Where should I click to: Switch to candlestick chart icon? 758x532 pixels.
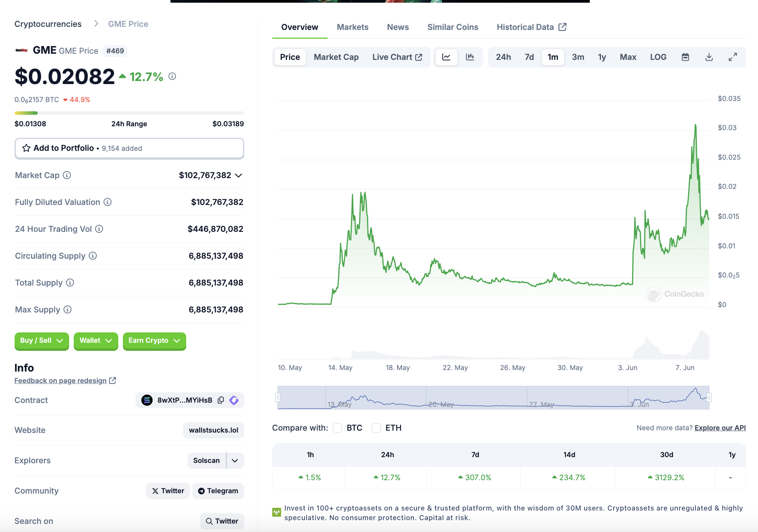[470, 57]
